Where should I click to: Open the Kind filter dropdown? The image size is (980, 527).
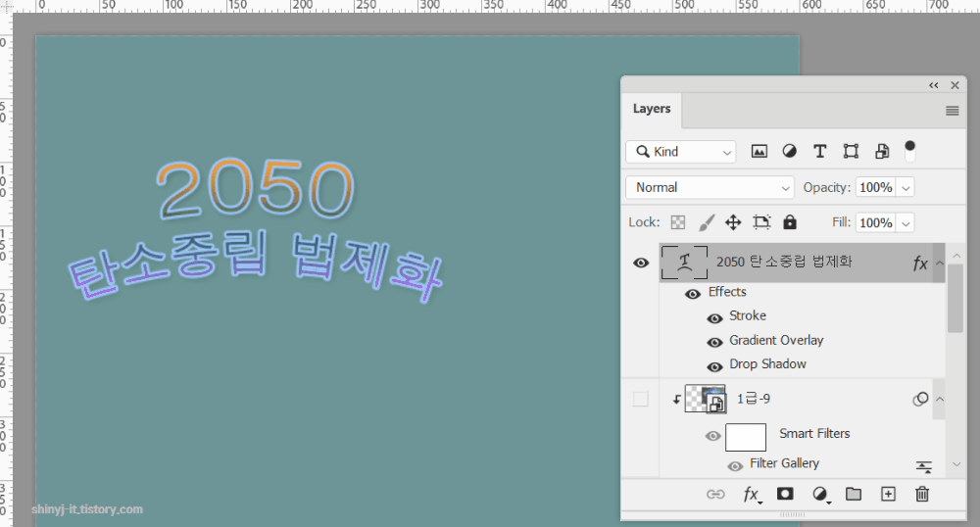(x=681, y=152)
